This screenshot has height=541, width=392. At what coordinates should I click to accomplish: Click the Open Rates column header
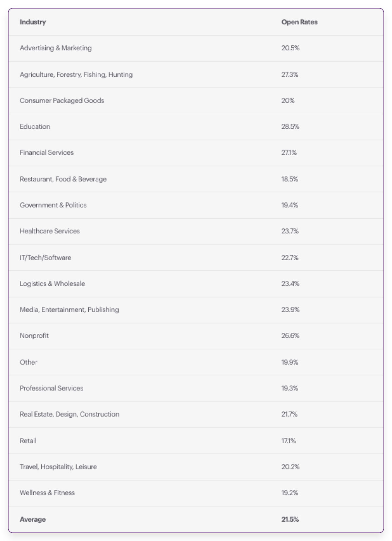(299, 22)
